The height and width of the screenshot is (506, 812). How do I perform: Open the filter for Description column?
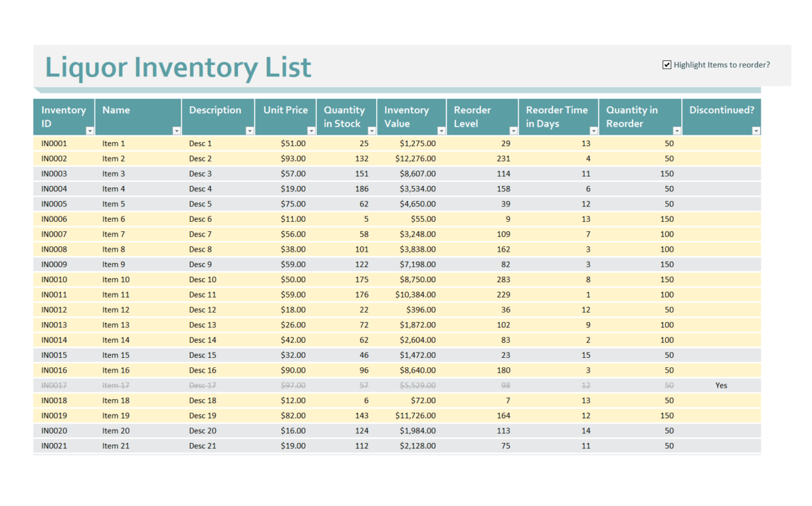pyautogui.click(x=248, y=129)
